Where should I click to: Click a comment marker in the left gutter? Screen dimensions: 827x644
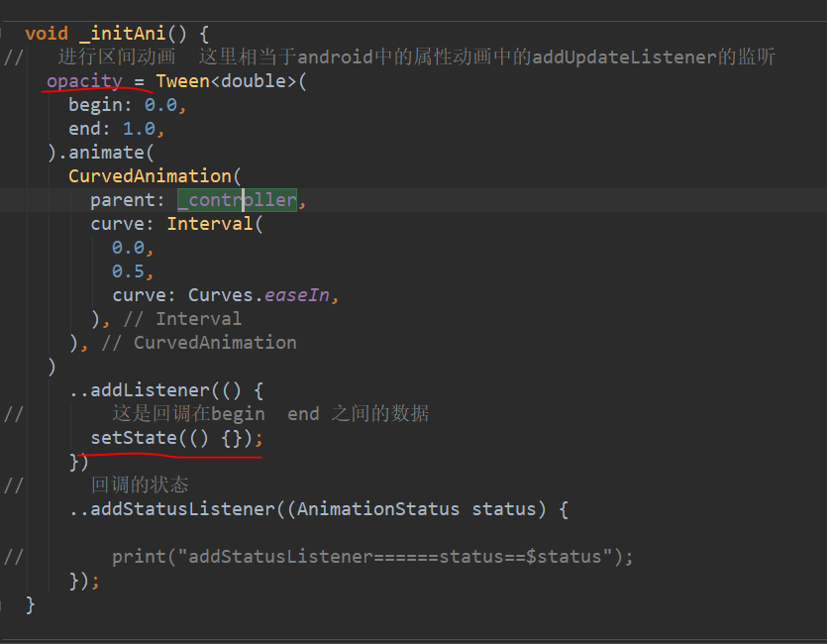tap(13, 56)
